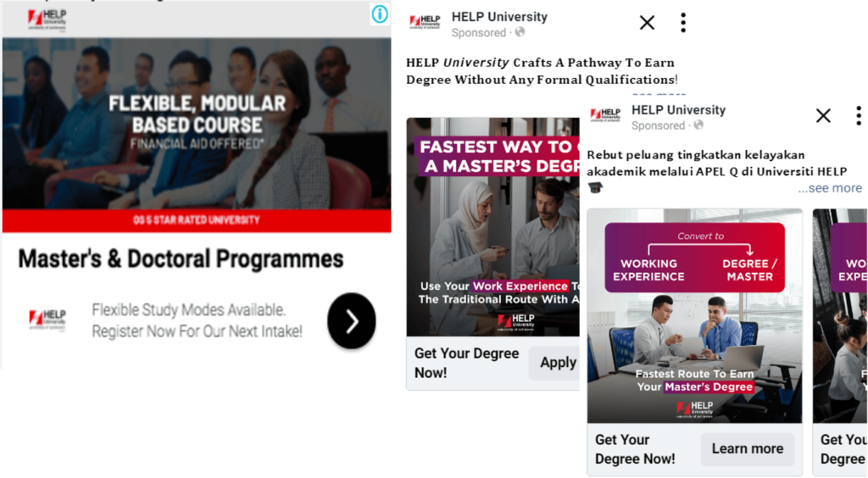Click the Learn more button
This screenshot has height=478, width=868.
click(x=748, y=448)
